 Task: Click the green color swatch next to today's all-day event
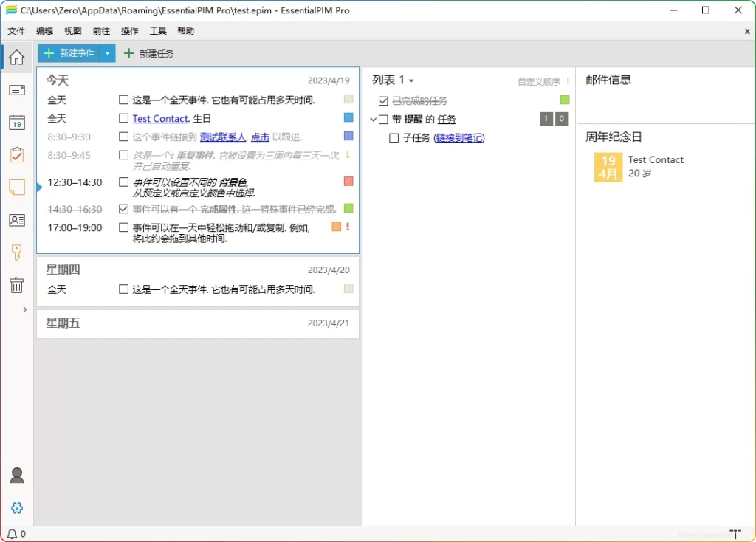point(347,100)
